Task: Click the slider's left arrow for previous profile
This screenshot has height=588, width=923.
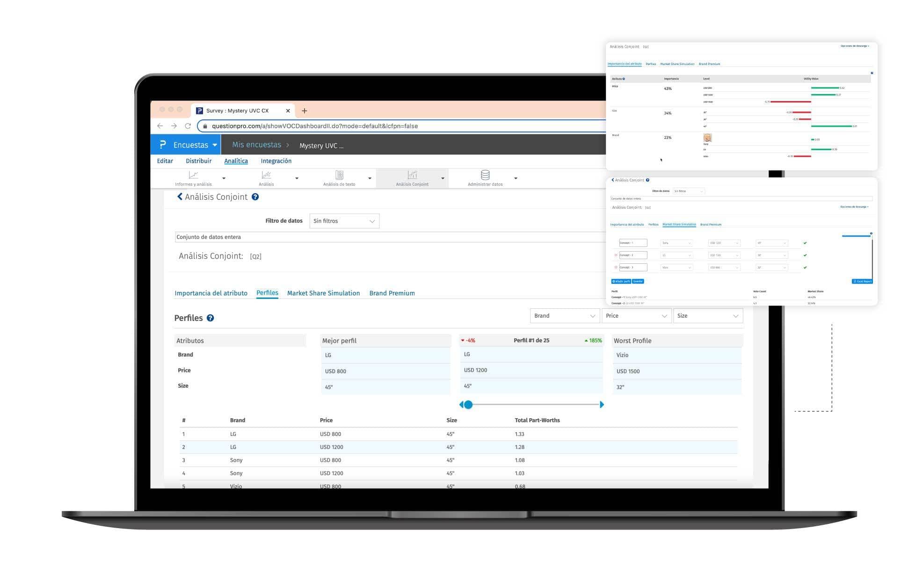Action: (x=461, y=405)
